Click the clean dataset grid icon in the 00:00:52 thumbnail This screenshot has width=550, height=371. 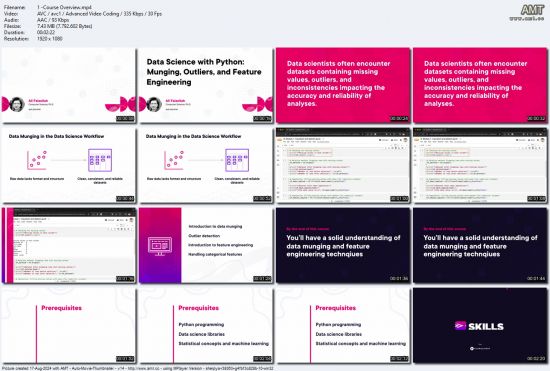pos(237,160)
